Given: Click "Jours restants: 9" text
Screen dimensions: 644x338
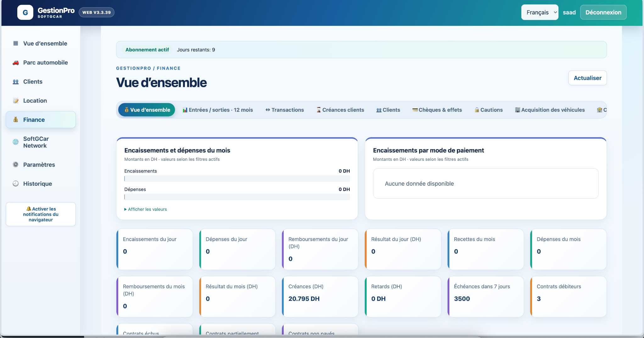Looking at the screenshot, I should [196, 50].
